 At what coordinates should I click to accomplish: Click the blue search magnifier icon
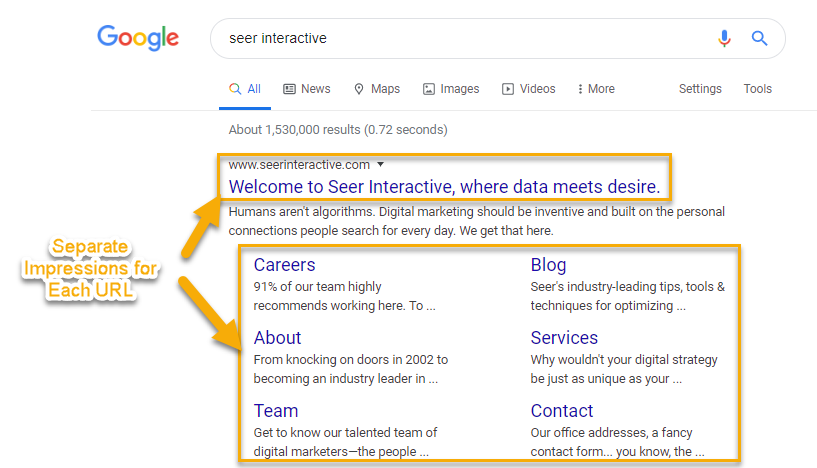pyautogui.click(x=759, y=39)
